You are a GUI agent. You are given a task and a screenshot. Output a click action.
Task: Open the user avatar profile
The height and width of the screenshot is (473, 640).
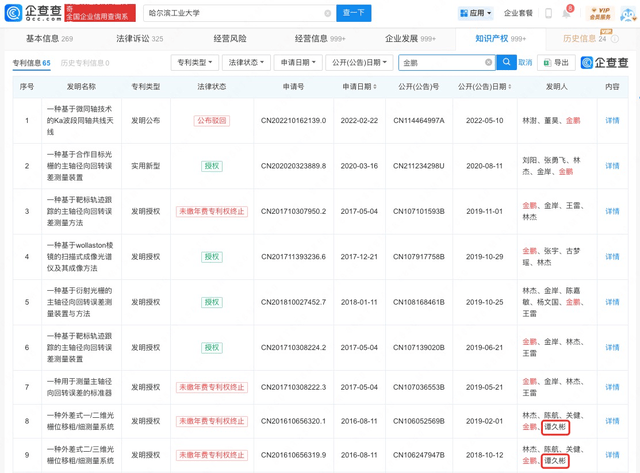627,13
